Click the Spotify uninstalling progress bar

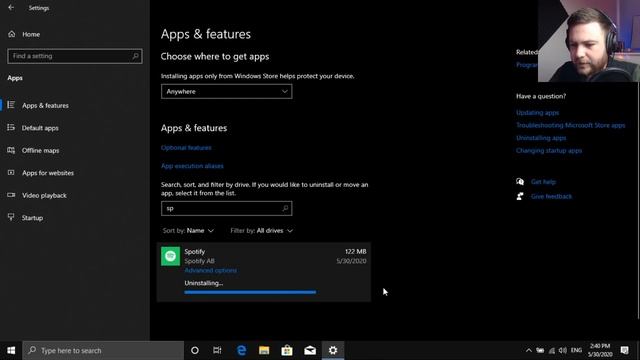point(250,292)
